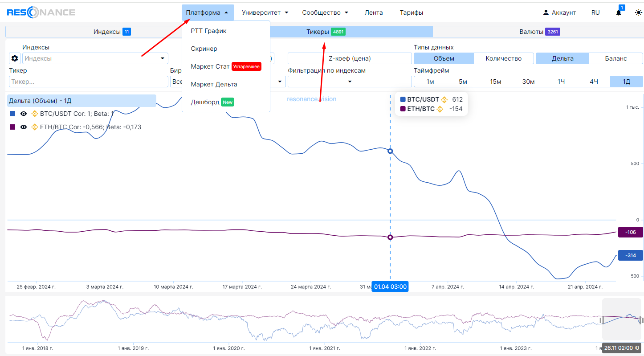Click the New badge next to Дешборд
Viewport: 644px width, 356px height.
[x=228, y=102]
